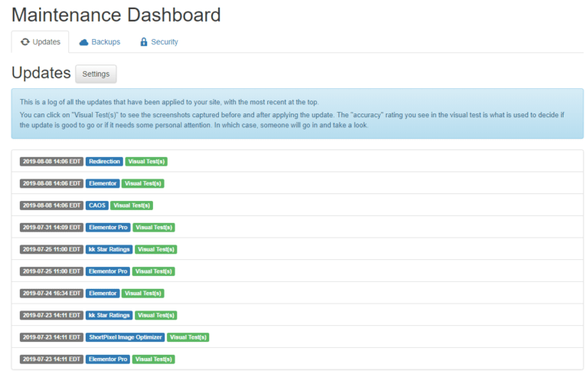Open Visual Test(s) for 2019-07-23 kk Star Ratings
Screen dimensions: 588x381
[156, 315]
